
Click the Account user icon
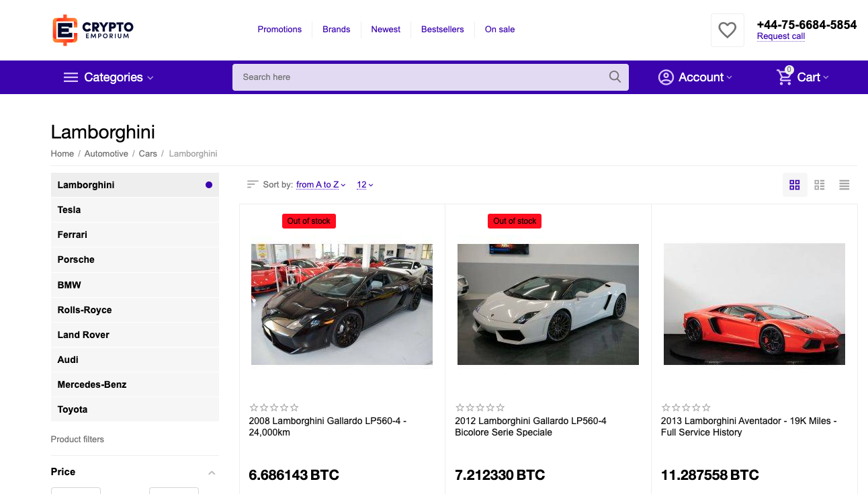666,77
